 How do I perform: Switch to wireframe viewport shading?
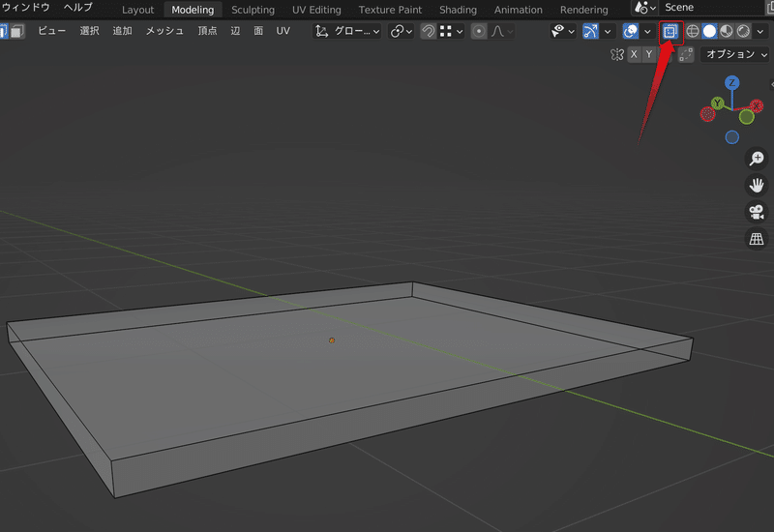pyautogui.click(x=693, y=32)
